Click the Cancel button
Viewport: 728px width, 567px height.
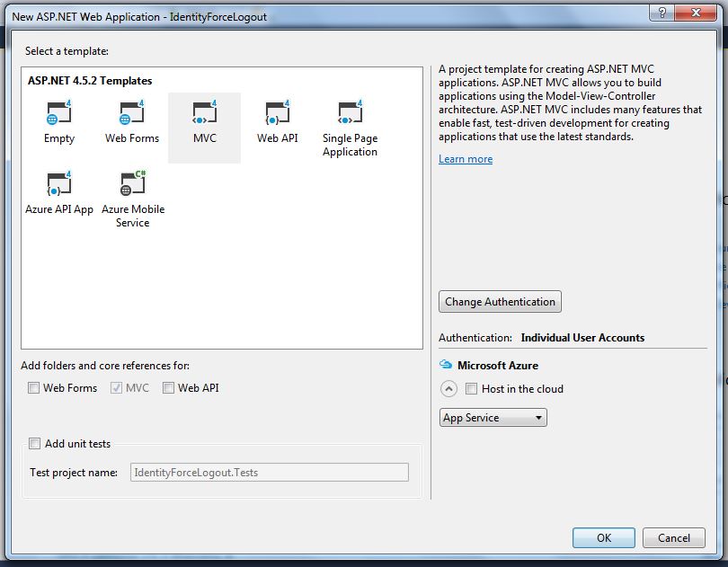(674, 537)
